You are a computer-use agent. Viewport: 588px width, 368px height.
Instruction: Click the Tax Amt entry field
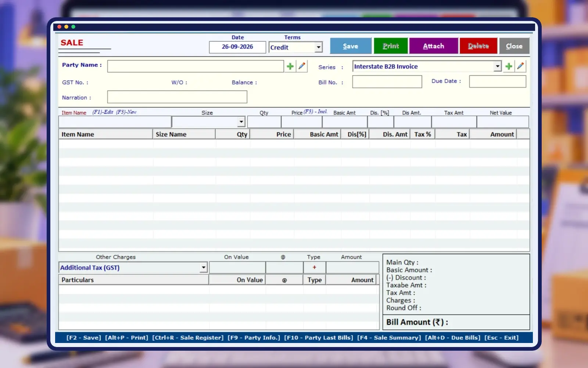454,122
